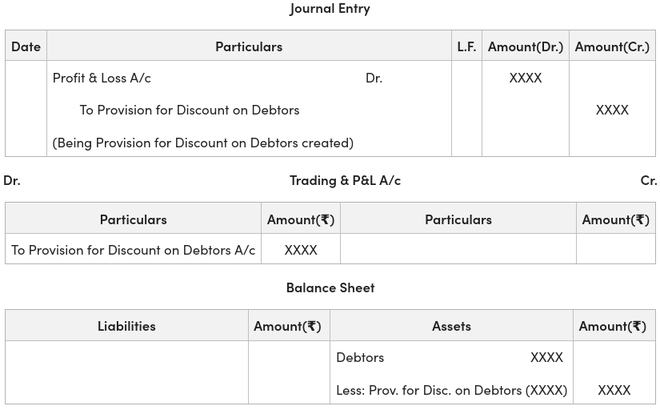
Task: Select the Date column header
Action: point(26,46)
